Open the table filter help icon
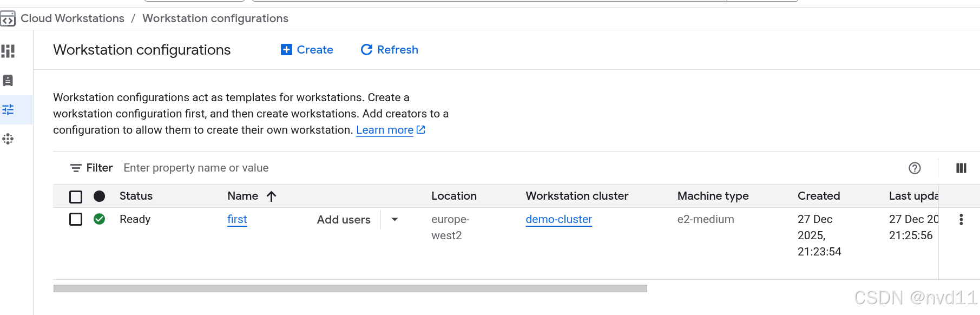 point(915,168)
